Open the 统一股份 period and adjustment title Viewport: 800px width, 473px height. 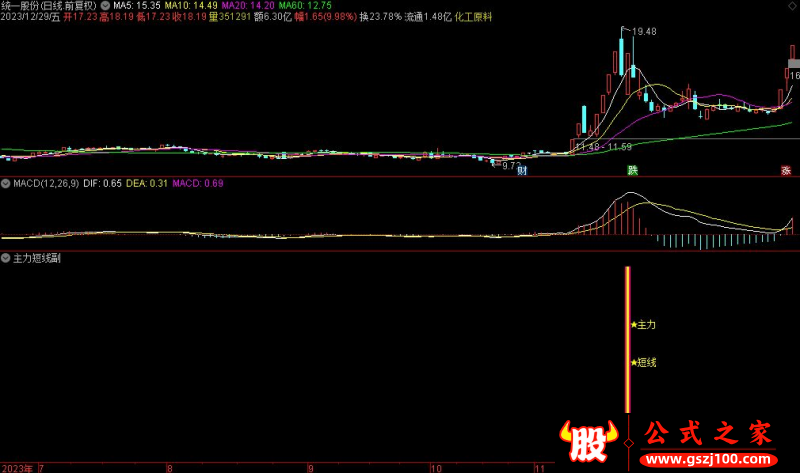point(52,5)
